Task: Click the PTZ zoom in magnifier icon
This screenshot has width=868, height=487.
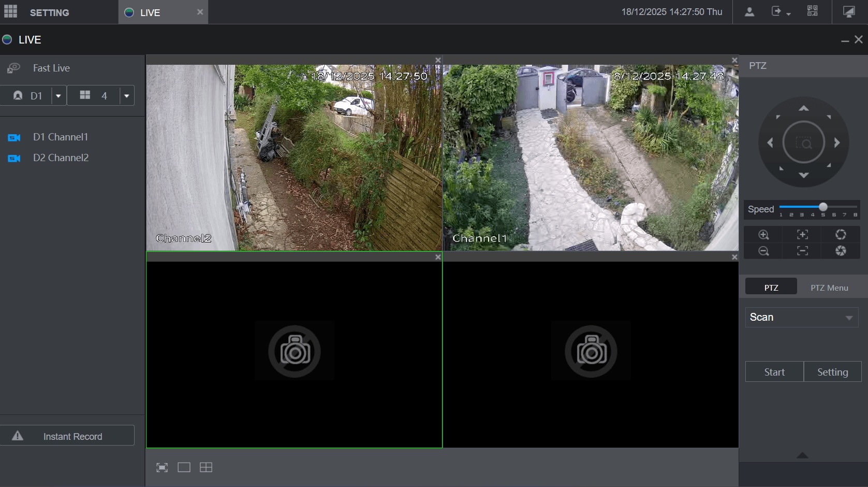Action: tap(763, 235)
